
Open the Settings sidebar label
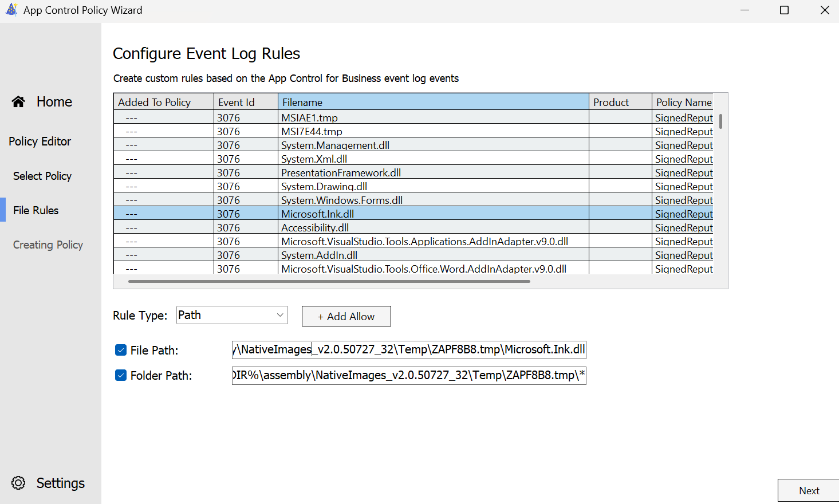(61, 483)
